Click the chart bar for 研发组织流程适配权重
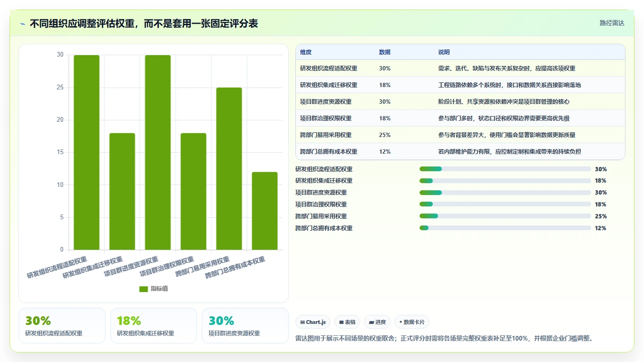 click(87, 152)
